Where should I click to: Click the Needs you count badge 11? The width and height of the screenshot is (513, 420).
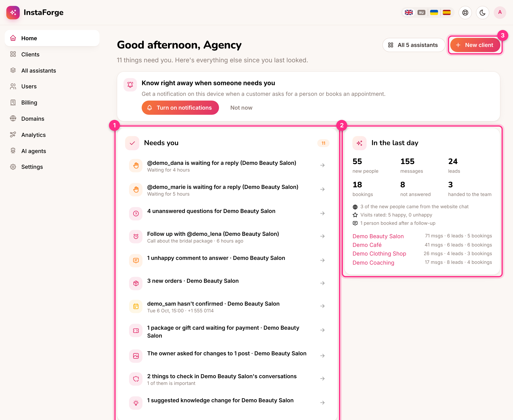323,143
